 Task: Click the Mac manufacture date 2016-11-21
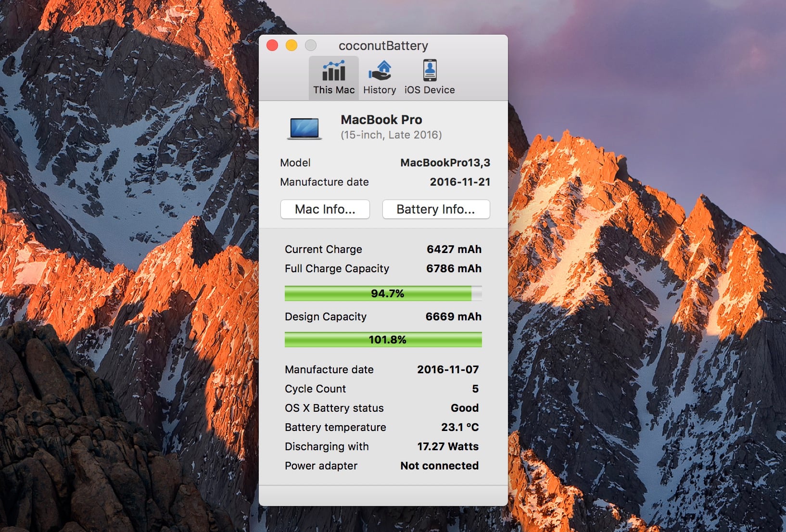[x=460, y=182]
